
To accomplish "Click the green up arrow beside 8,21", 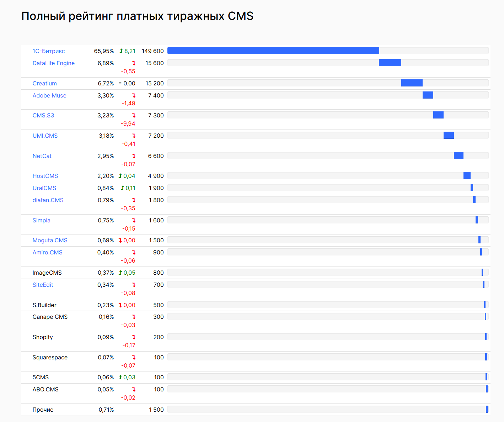I will click(x=121, y=51).
